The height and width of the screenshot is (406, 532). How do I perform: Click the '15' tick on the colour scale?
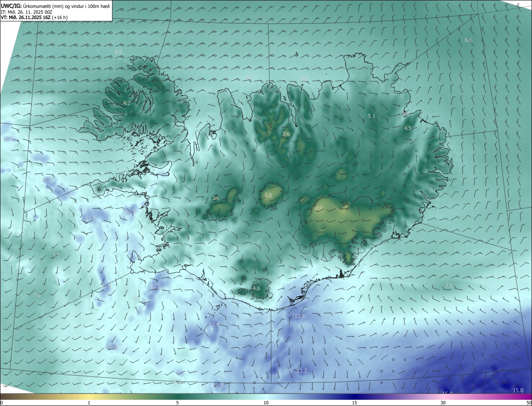[x=355, y=403]
